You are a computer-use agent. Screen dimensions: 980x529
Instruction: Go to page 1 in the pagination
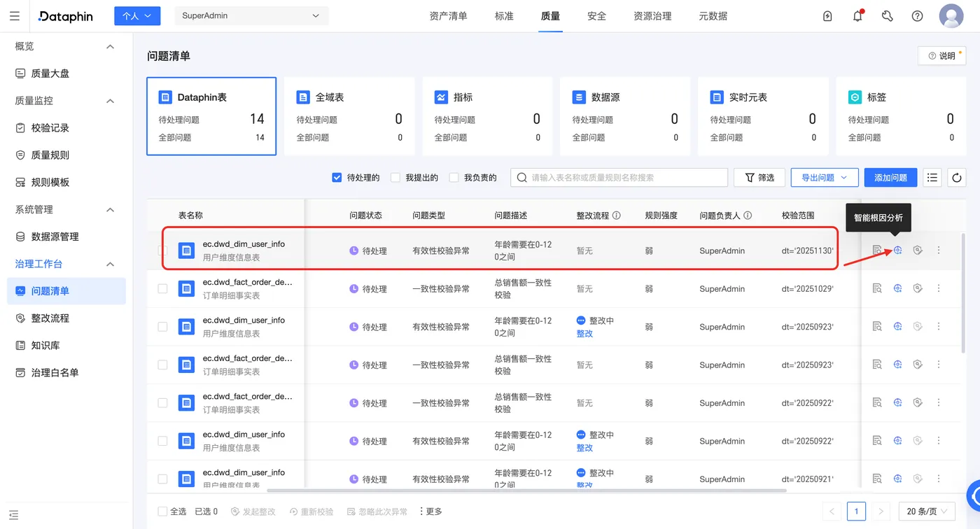tap(856, 512)
